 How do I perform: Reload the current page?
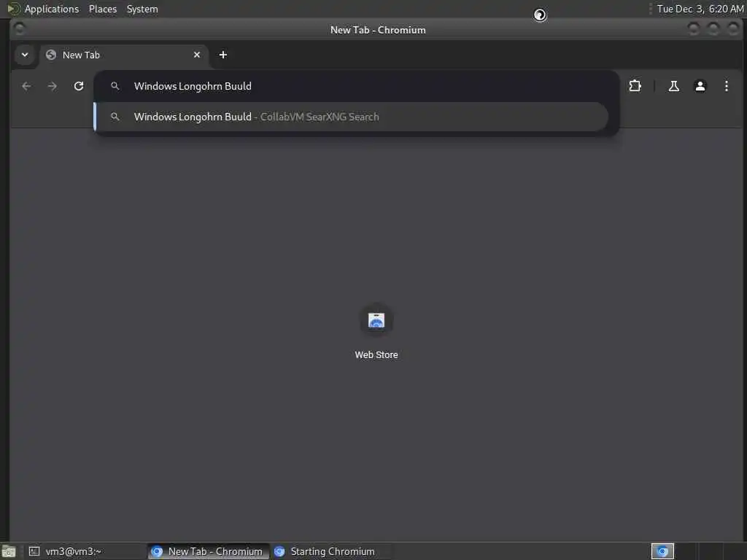[79, 86]
